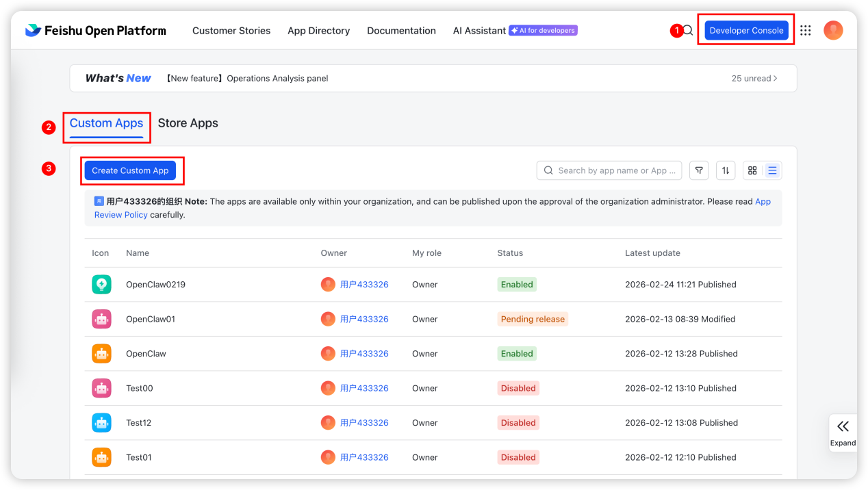Click the Feishu Open Platform logo

tap(96, 30)
